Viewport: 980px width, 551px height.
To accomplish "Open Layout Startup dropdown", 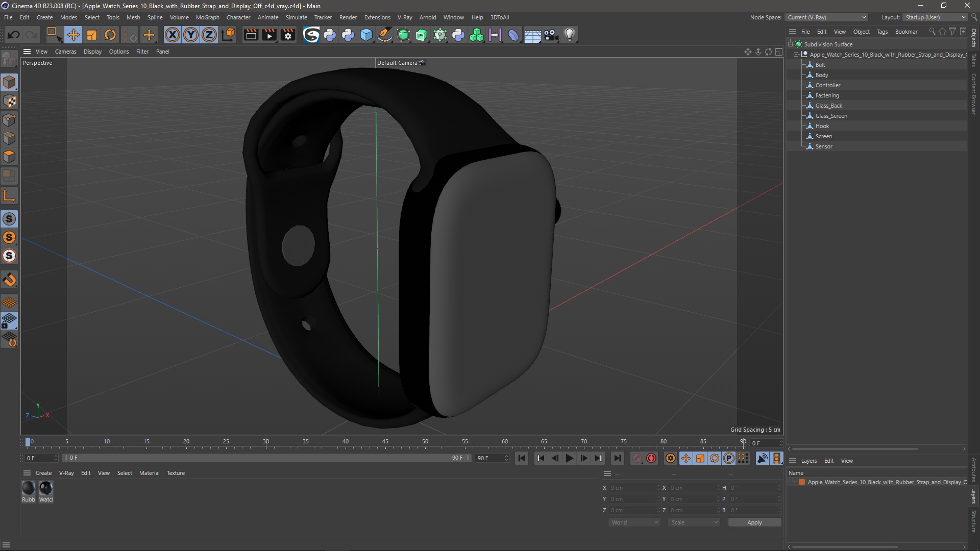I will 935,17.
